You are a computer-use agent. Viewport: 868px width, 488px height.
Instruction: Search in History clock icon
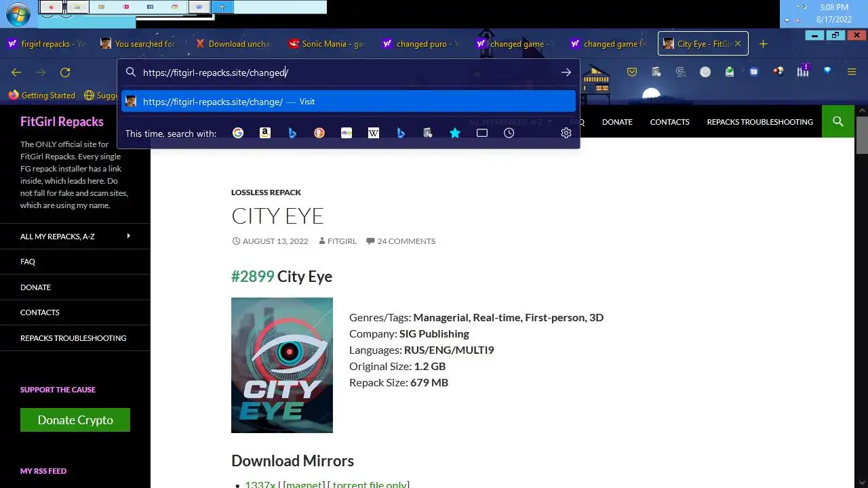(509, 133)
